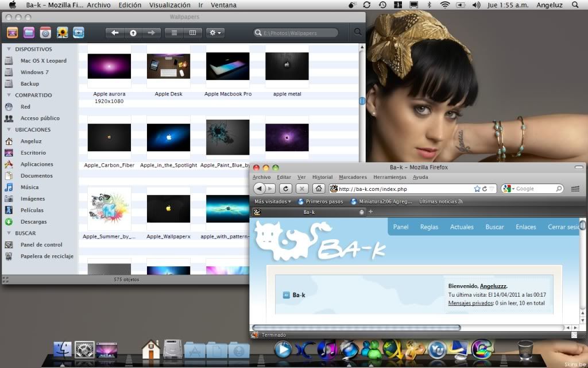Open a new Firefox tab with plus
588x368 pixels.
point(370,212)
